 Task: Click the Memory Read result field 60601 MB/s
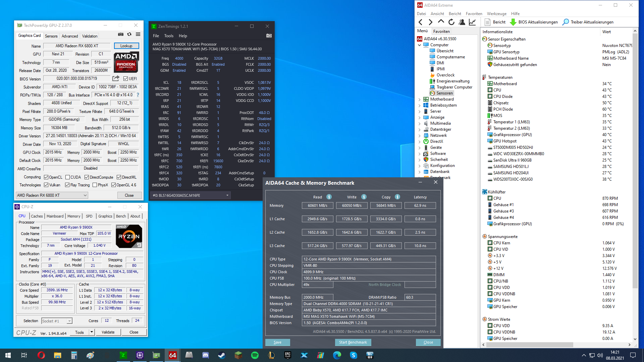click(x=317, y=205)
